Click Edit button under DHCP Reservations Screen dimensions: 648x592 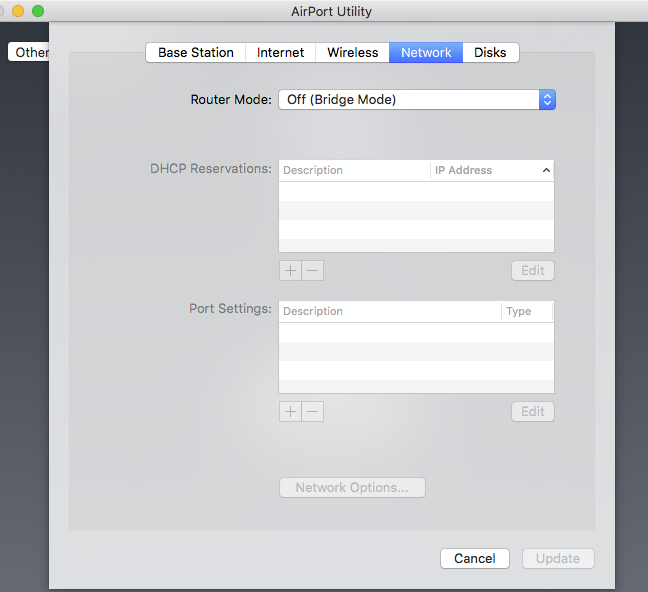tap(533, 271)
